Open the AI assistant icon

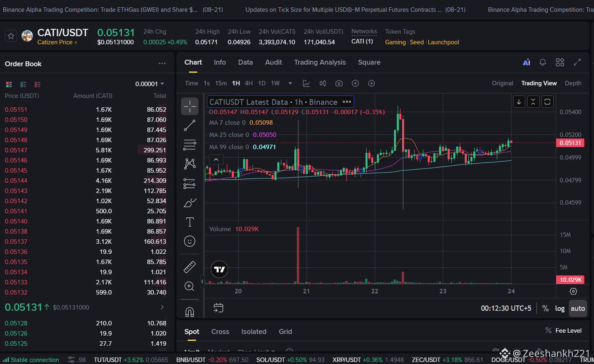[527, 62]
